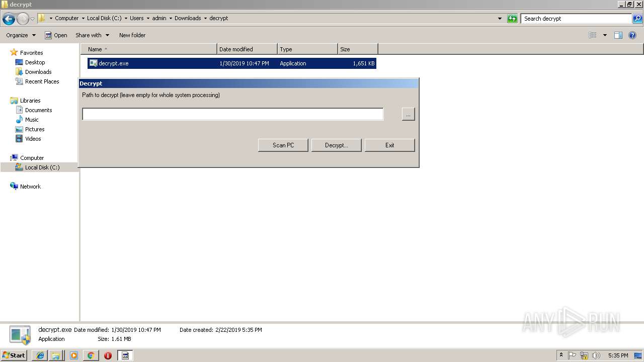This screenshot has width=644, height=362.
Task: Click the Search decrypt input box
Action: [576, 19]
